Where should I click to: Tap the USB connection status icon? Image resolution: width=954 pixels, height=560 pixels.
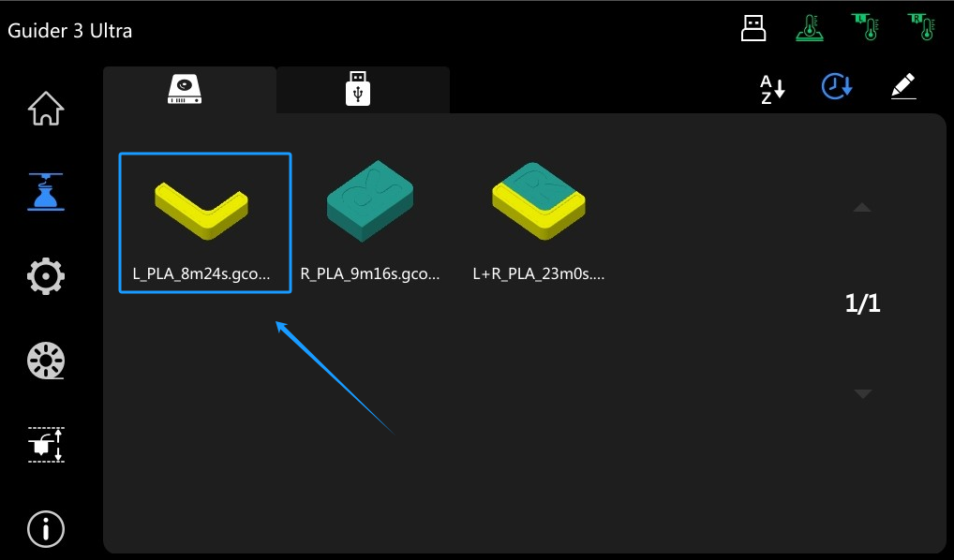tap(753, 28)
